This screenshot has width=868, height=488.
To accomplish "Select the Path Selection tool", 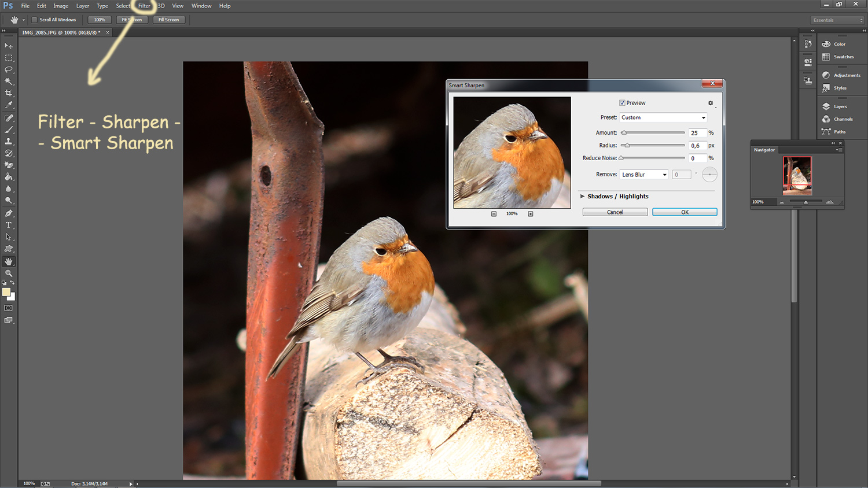I will 9,237.
